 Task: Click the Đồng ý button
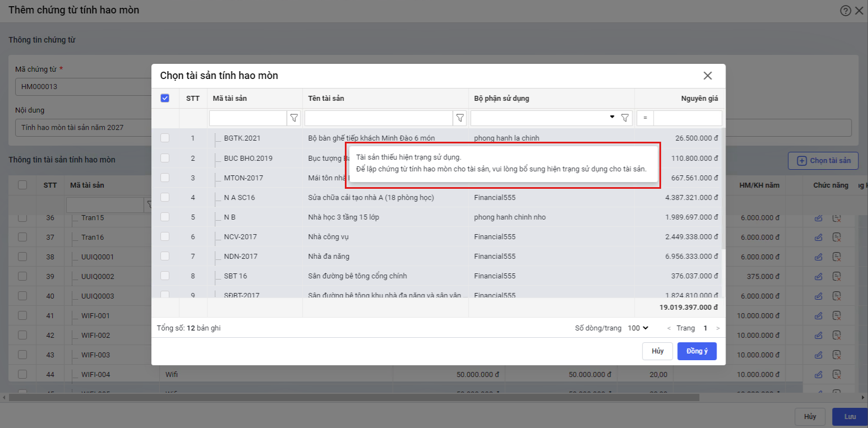pos(696,351)
